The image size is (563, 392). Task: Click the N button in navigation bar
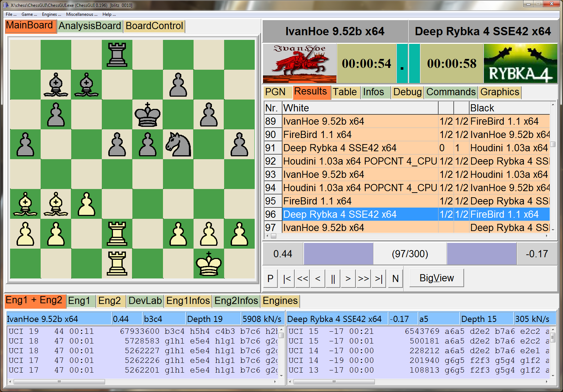pyautogui.click(x=395, y=278)
